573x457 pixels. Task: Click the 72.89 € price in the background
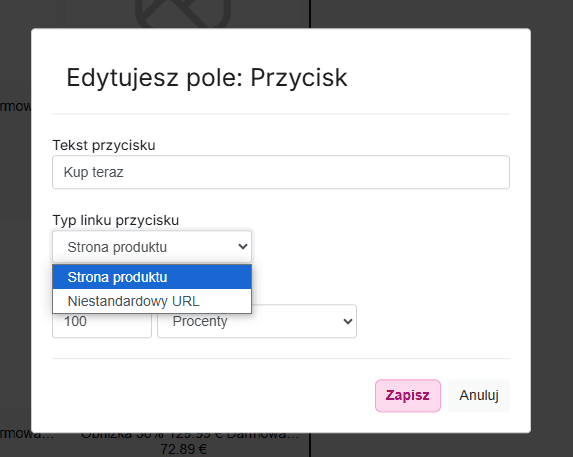tap(183, 449)
